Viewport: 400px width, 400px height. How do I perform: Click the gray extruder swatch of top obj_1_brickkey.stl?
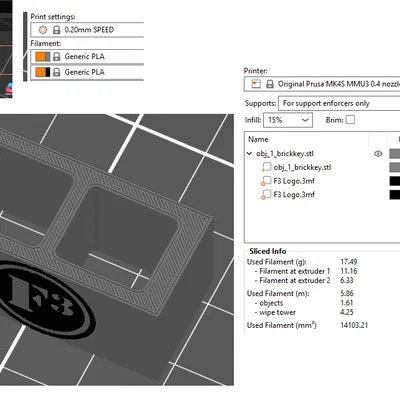click(395, 154)
